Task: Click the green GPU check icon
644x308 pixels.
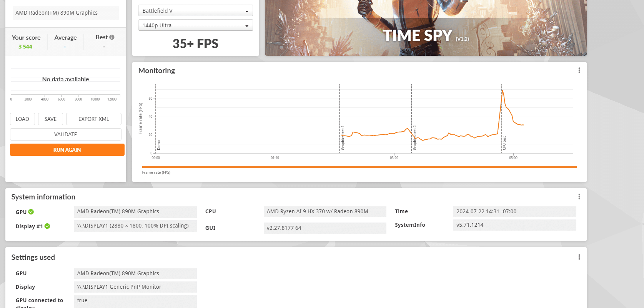Action: pyautogui.click(x=31, y=212)
